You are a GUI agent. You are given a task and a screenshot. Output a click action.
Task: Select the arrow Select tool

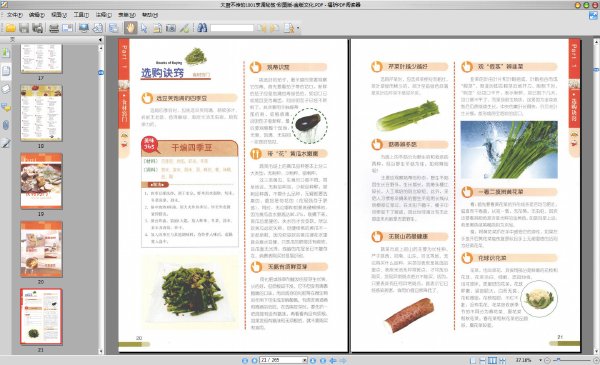click(x=144, y=28)
